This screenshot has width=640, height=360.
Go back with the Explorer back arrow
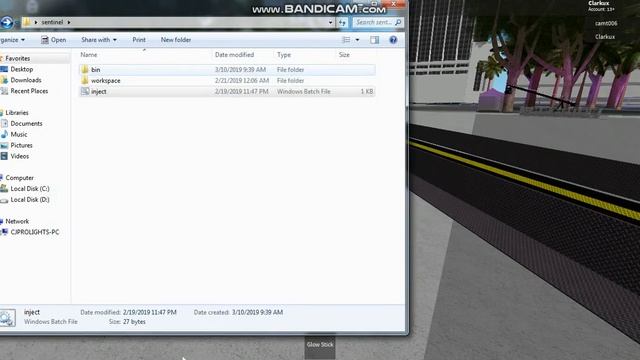pos(6,22)
